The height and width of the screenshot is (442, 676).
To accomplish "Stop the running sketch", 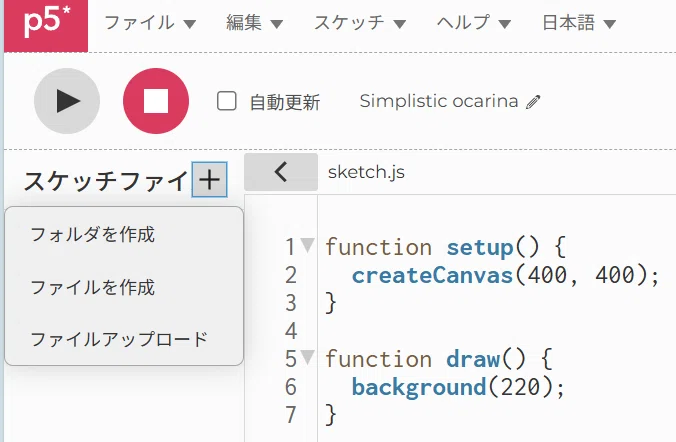I will point(156,101).
